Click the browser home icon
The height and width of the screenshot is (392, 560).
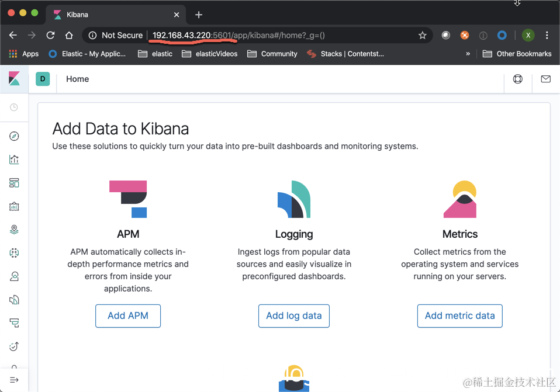69,35
